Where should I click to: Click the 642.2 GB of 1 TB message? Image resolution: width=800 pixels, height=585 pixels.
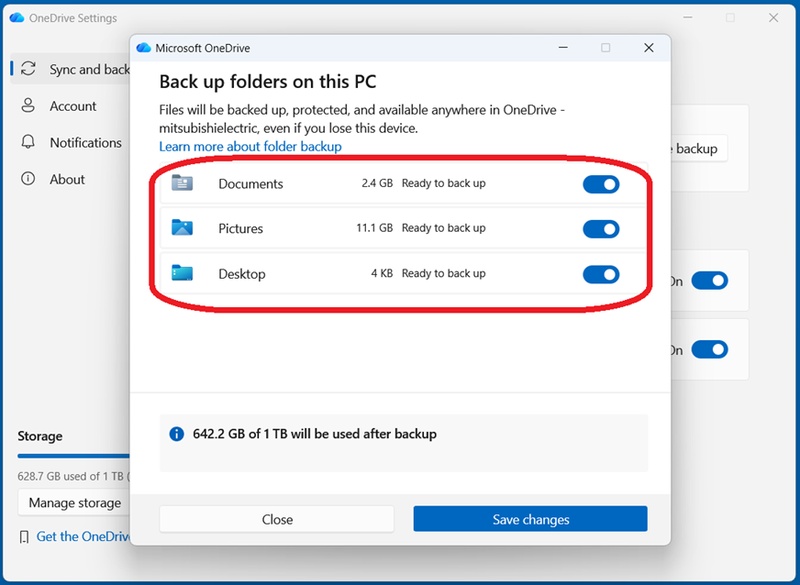coord(314,434)
